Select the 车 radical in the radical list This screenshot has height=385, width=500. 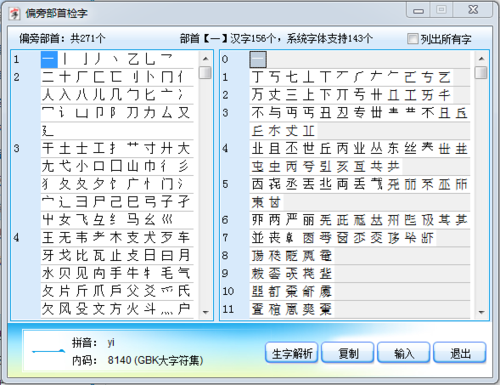coord(184,237)
